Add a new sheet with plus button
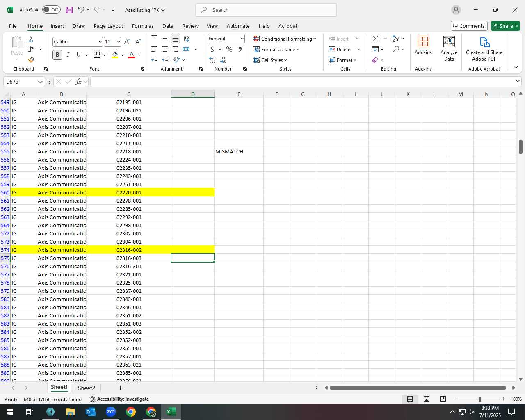The height and width of the screenshot is (420, 525). click(120, 388)
